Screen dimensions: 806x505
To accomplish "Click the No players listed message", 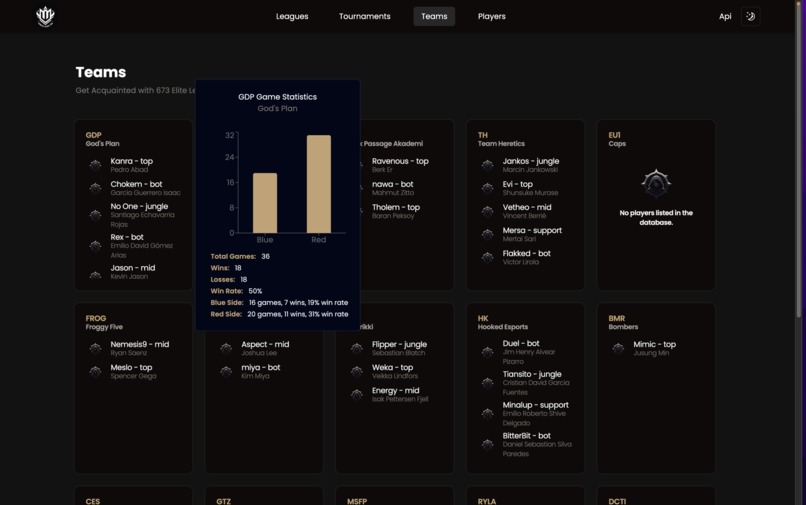I will pos(656,218).
